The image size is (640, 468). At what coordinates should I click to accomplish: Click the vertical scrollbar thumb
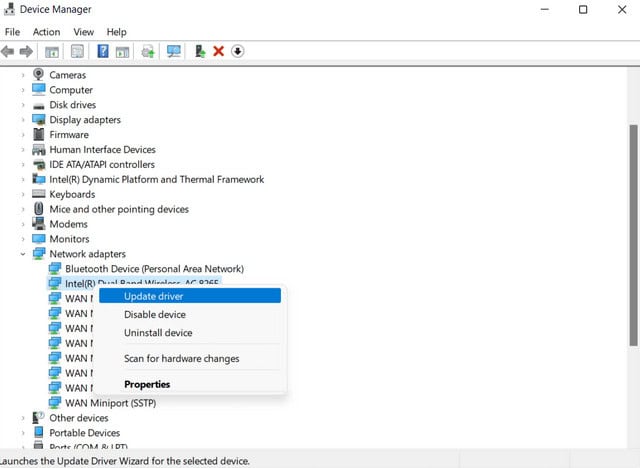(633, 235)
